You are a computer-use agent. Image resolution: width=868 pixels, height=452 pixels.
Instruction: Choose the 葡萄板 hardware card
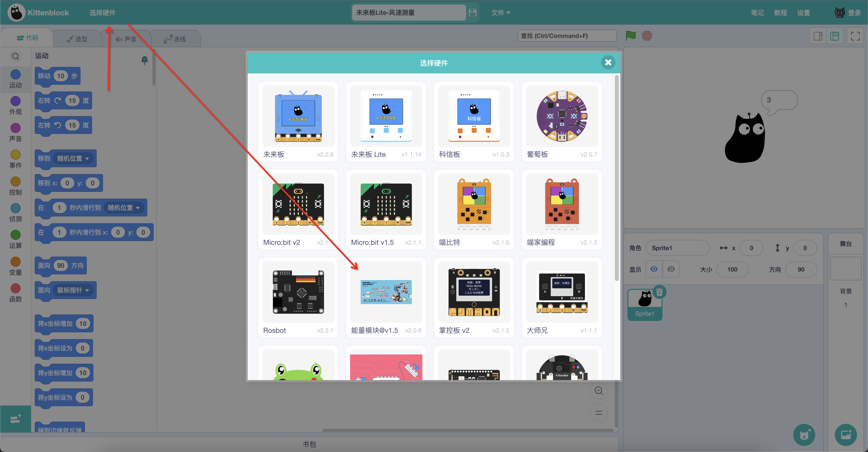coord(562,121)
